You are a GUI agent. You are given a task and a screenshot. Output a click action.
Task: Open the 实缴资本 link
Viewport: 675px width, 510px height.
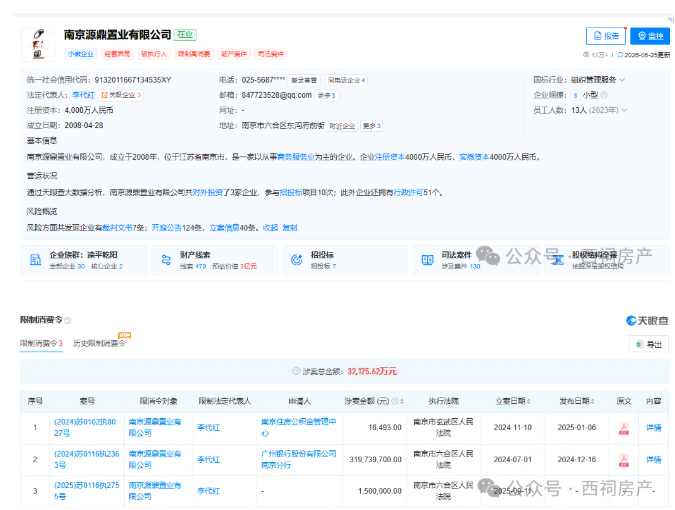pyautogui.click(x=474, y=157)
